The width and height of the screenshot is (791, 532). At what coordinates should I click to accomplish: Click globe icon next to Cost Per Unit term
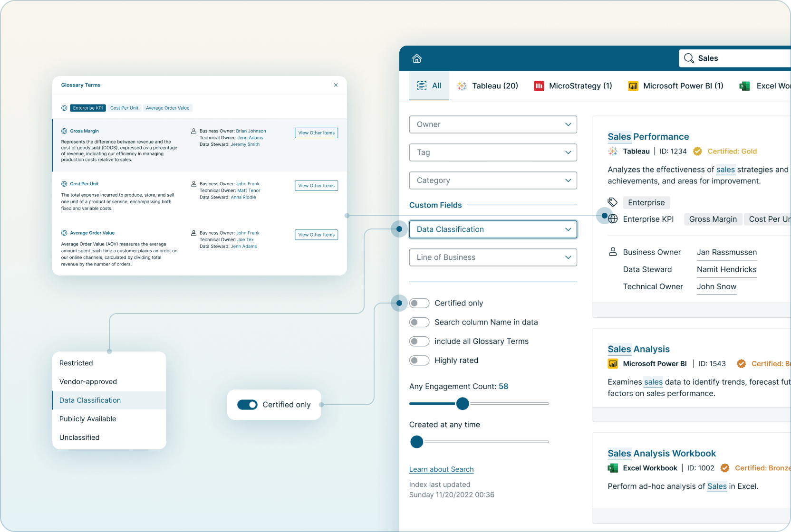[x=64, y=184]
